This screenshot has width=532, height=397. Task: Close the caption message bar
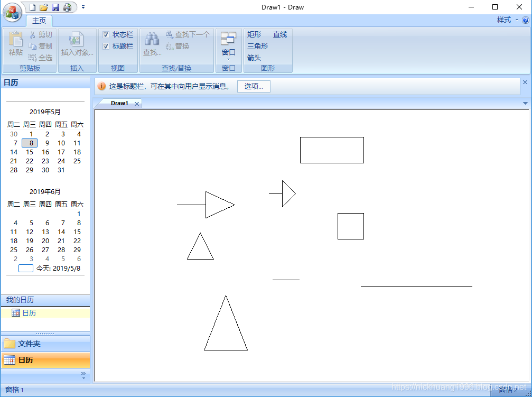click(525, 82)
